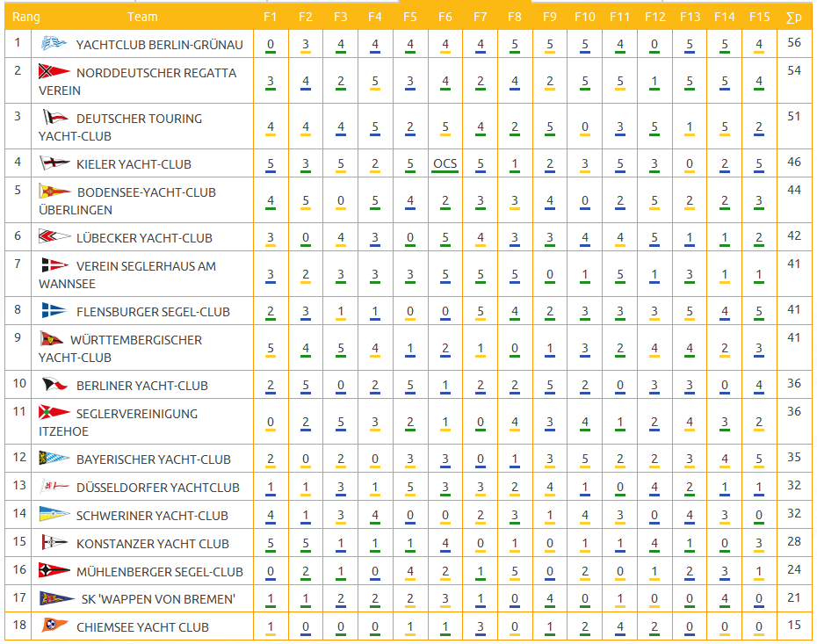Click the SCHWERINER YACHT-CLUB team name
Screen dimensions: 817x644
click(x=152, y=516)
